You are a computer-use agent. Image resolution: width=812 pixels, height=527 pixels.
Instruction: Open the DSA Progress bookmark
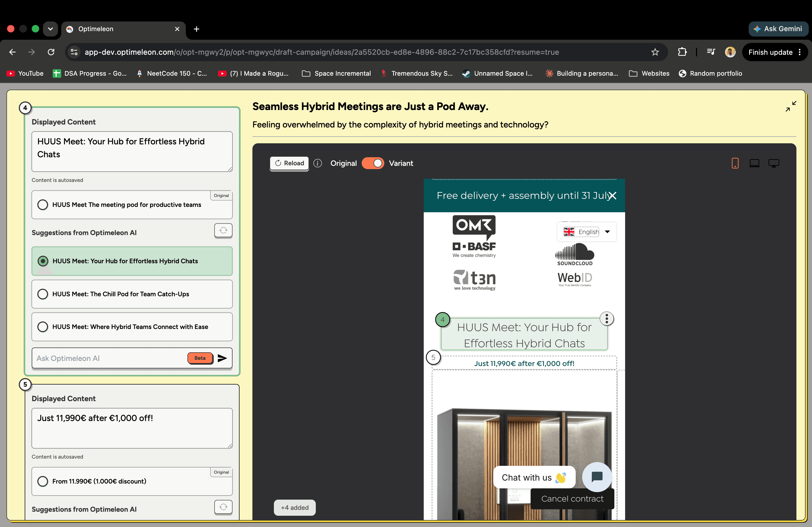(90, 73)
